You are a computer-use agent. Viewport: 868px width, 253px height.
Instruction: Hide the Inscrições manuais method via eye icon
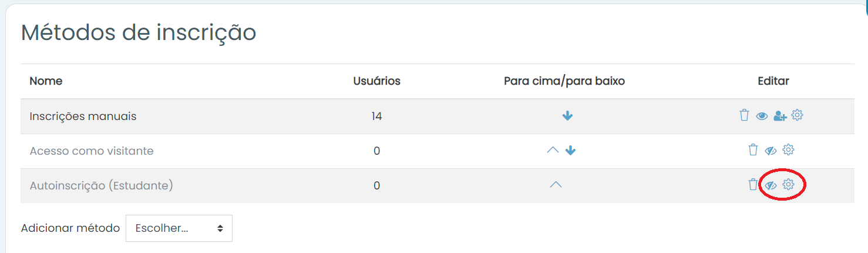click(x=762, y=116)
